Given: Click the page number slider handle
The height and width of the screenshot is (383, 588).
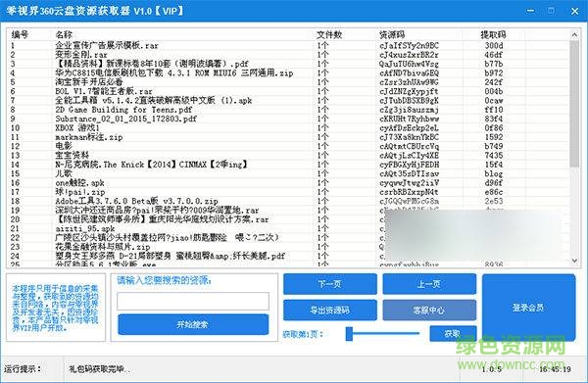Looking at the screenshot, I should [349, 333].
